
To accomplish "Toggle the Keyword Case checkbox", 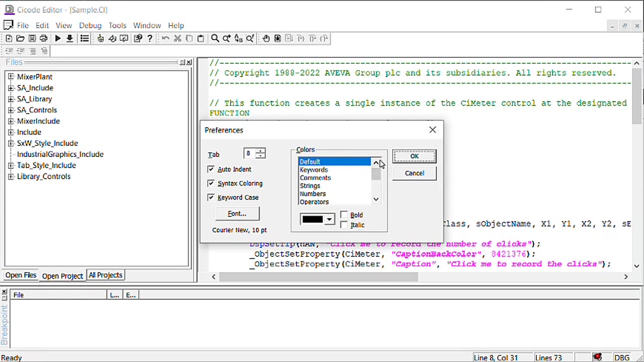I will pyautogui.click(x=211, y=198).
